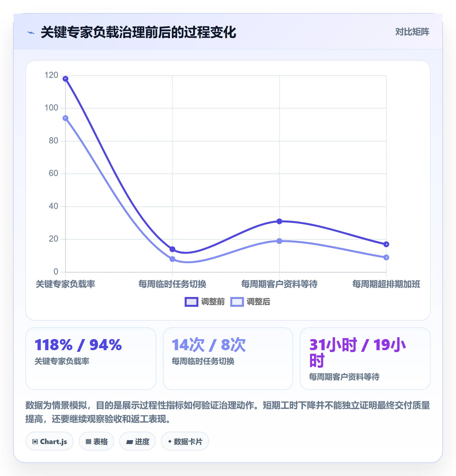This screenshot has width=456, height=476.
Task: Click the 每周期客户资料等待 caption in third card
Action: [344, 377]
